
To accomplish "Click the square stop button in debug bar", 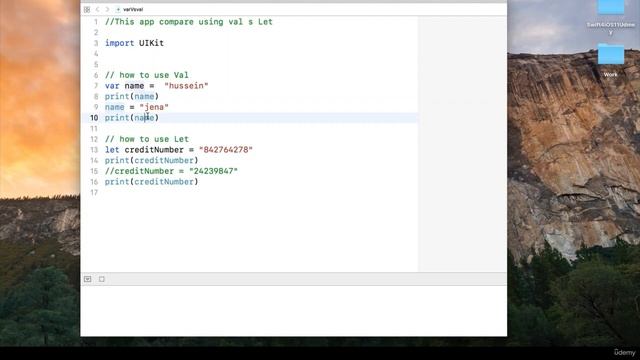I will click(x=102, y=279).
